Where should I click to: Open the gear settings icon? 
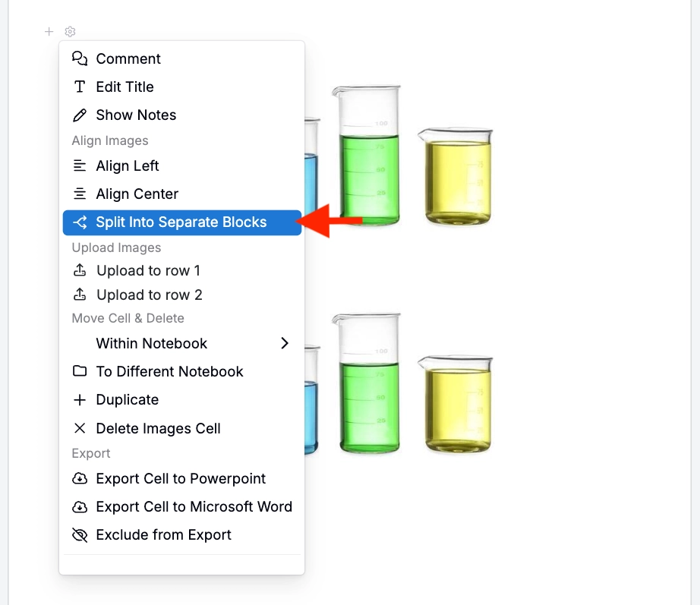70,32
